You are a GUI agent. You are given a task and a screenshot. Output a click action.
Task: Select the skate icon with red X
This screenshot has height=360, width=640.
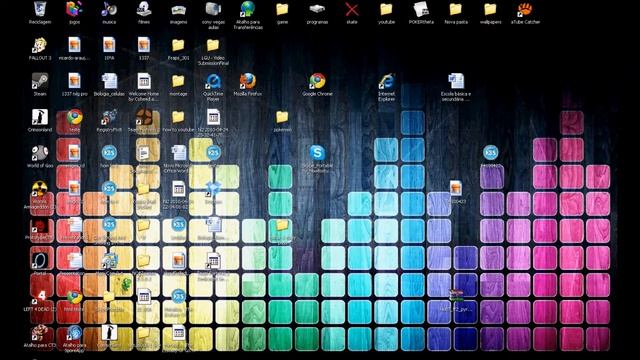[352, 9]
